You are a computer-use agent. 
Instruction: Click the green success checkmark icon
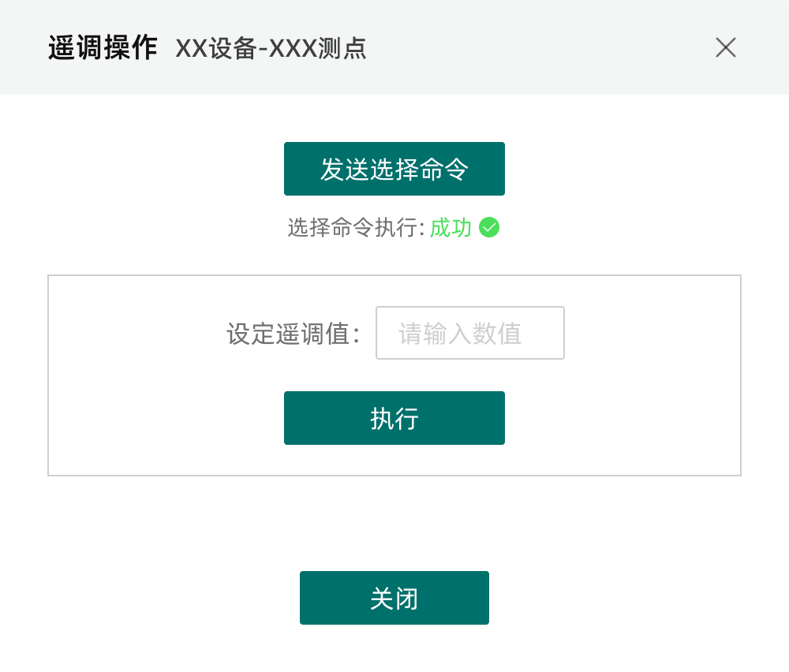tap(489, 227)
